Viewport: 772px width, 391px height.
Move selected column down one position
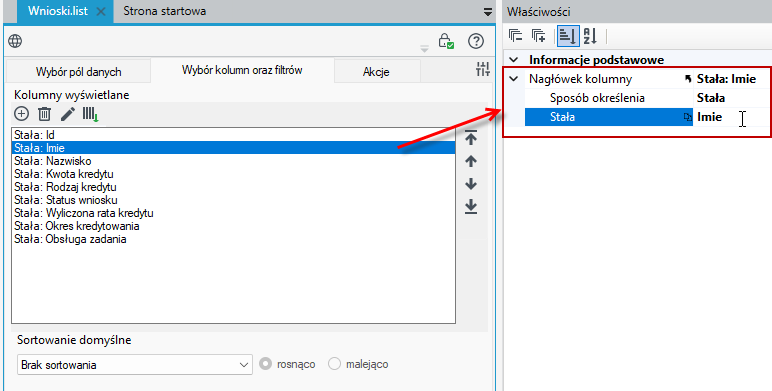pyautogui.click(x=471, y=184)
